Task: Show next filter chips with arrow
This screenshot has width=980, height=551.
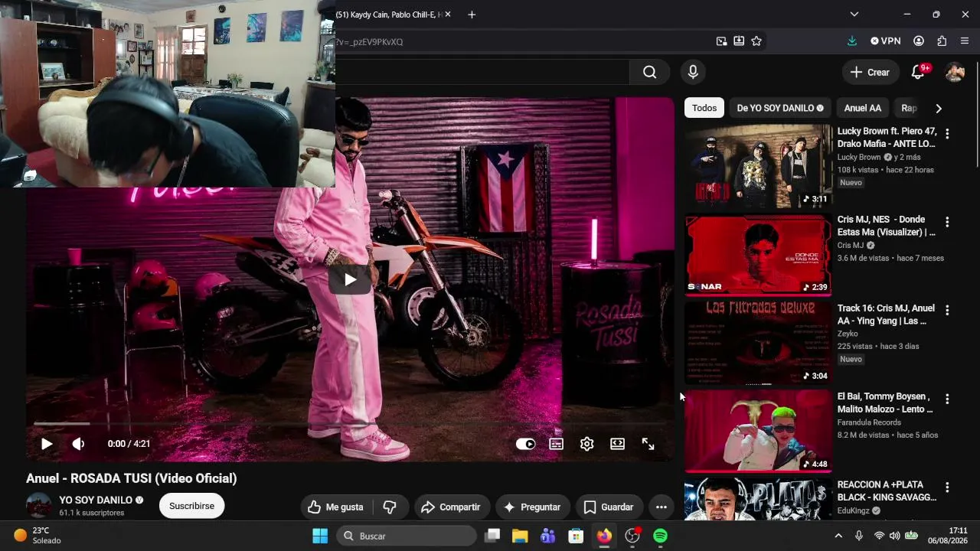Action: coord(939,108)
